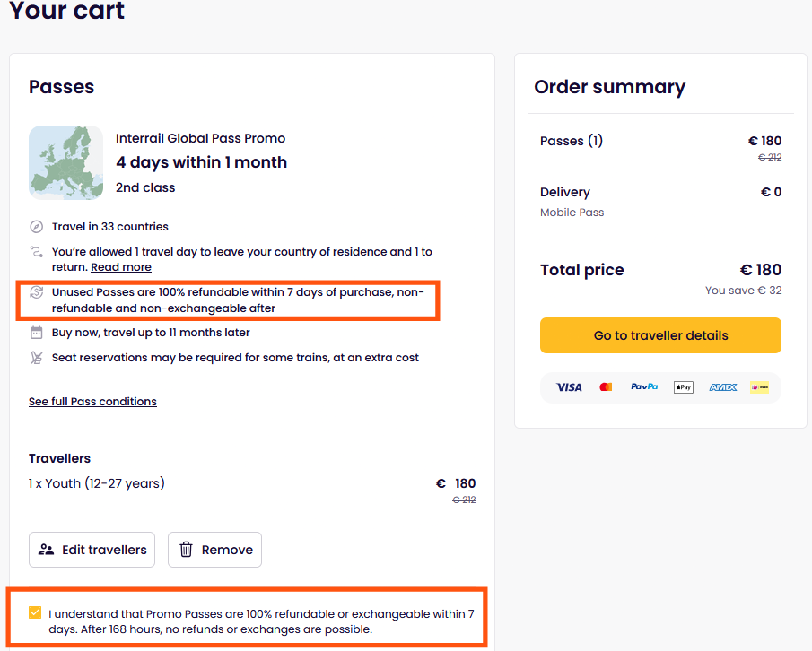Click the seat reservation icon
Image resolution: width=812 pixels, height=651 pixels.
coord(36,358)
